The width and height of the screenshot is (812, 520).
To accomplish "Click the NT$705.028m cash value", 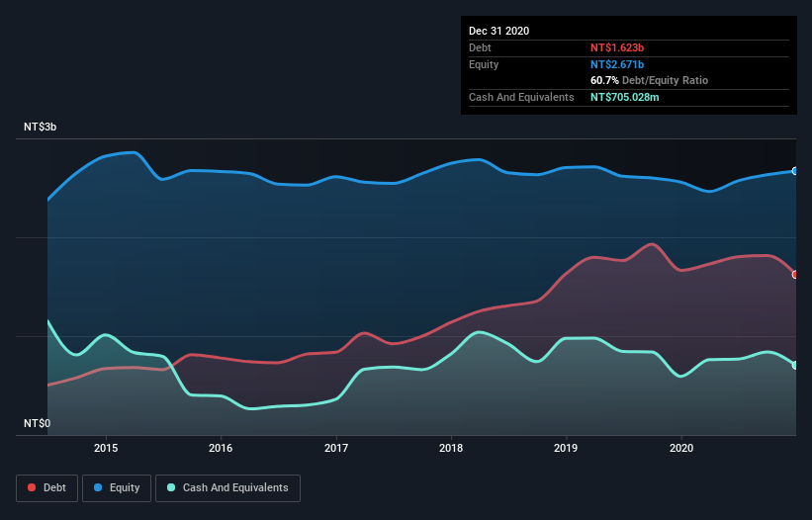I will (625, 97).
